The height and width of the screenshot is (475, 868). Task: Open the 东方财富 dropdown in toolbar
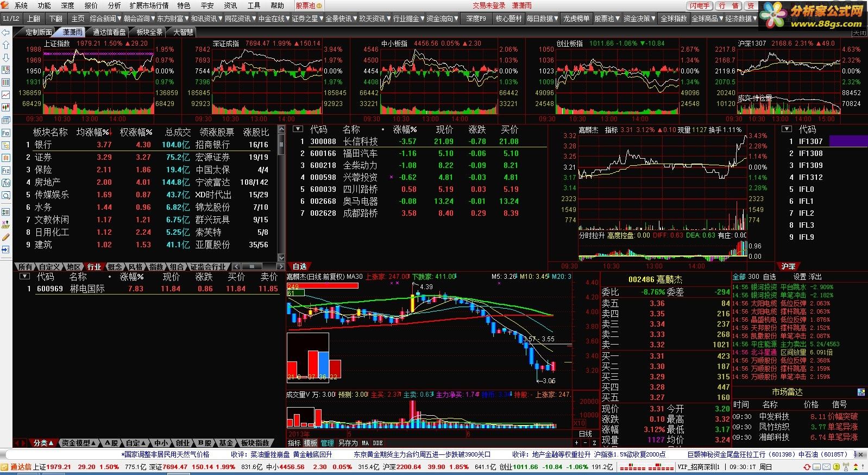pos(173,18)
